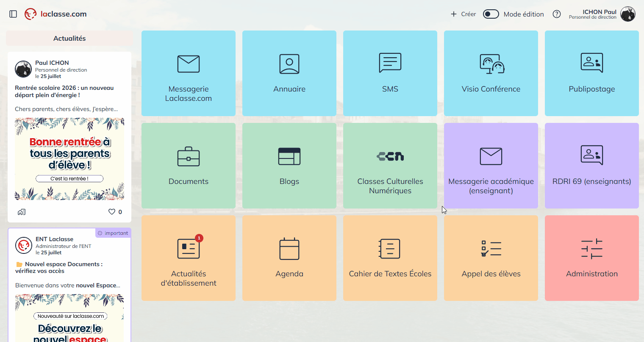Click the laclasse.com logo

tap(31, 14)
